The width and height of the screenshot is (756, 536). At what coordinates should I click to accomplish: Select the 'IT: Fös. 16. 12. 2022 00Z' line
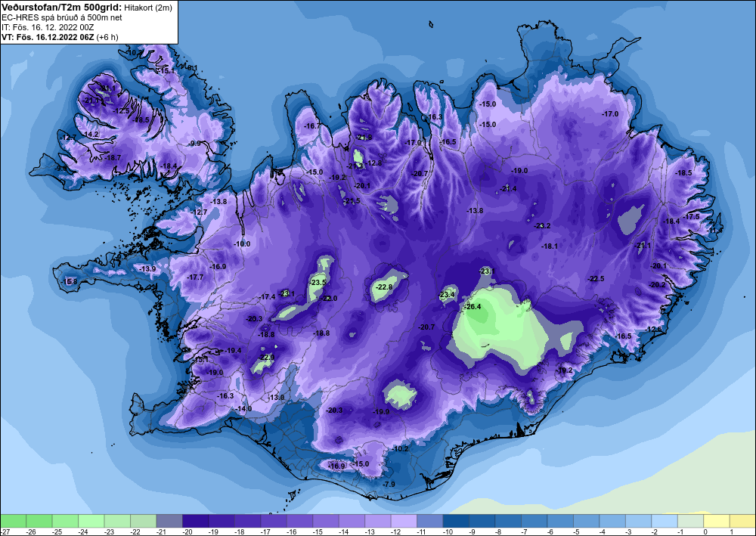click(x=48, y=27)
